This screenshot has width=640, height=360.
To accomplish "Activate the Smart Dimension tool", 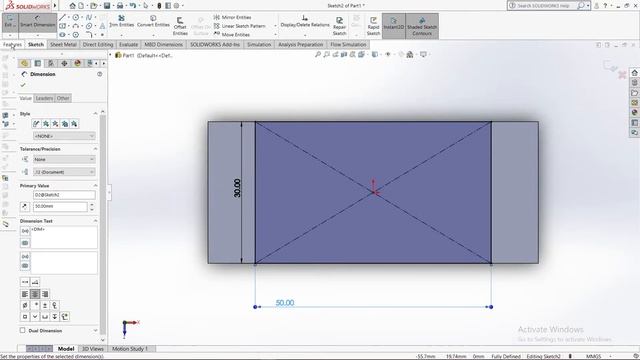I will pos(38,22).
